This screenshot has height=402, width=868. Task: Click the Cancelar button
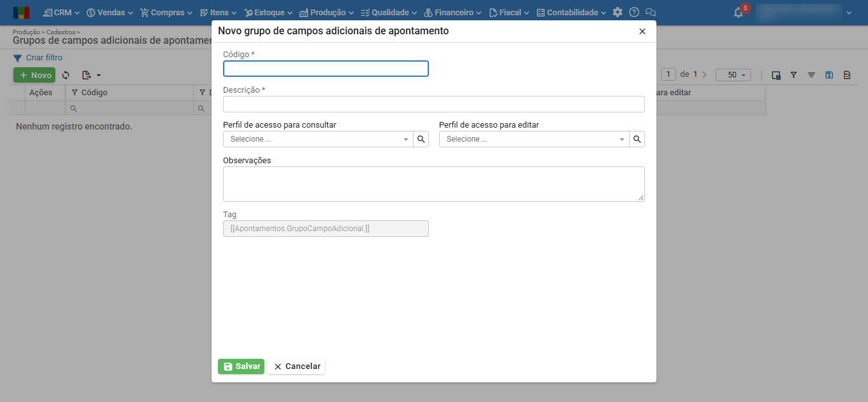(x=296, y=366)
